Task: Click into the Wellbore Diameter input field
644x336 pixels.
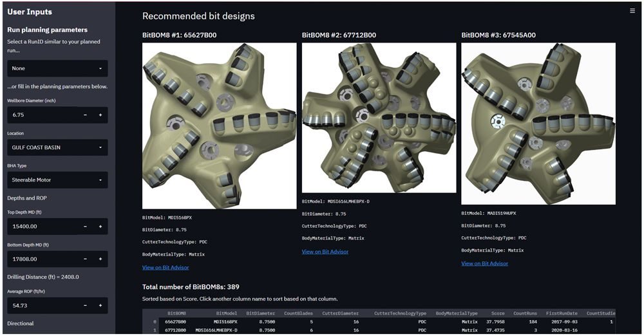Action: [x=42, y=115]
